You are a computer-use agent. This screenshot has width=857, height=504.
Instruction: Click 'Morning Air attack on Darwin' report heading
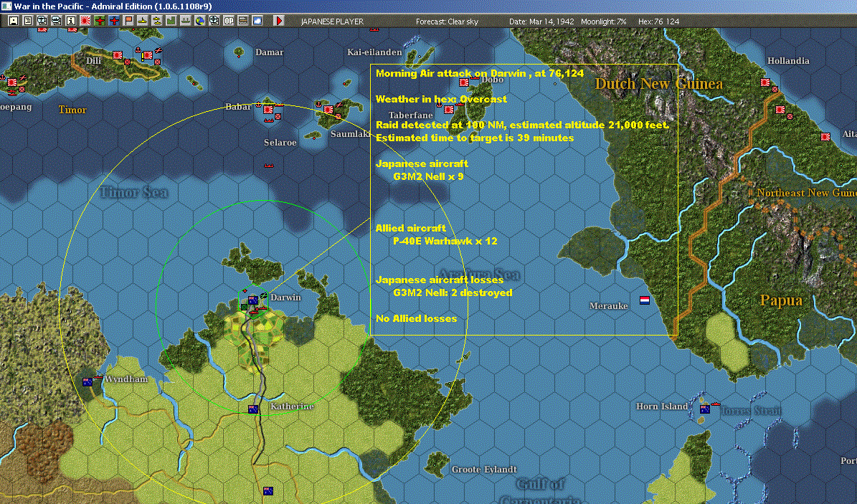[479, 73]
